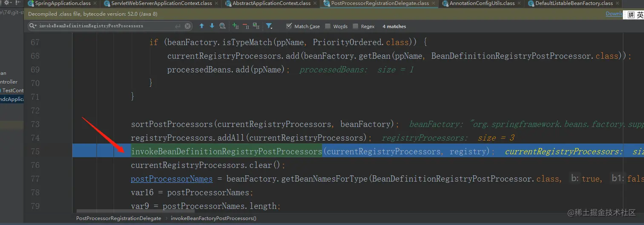The width and height of the screenshot is (644, 225).
Task: Click isTypeMatch condition on line 67
Action: [288, 42]
